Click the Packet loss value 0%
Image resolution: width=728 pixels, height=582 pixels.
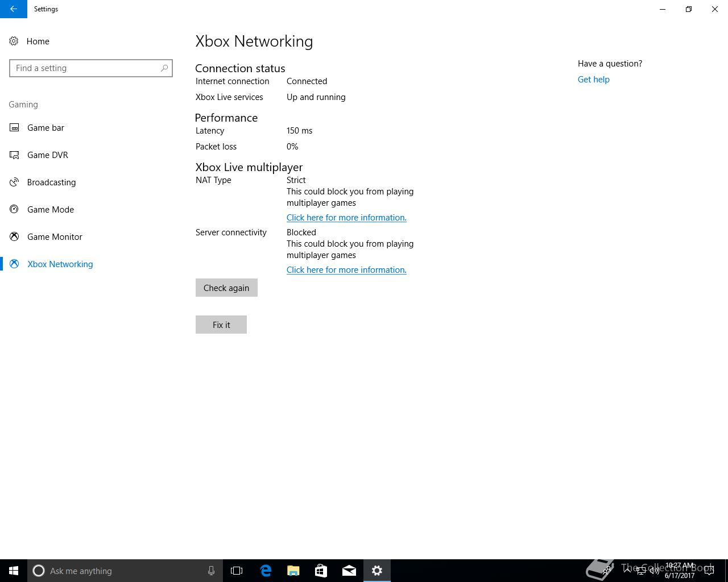[292, 147]
